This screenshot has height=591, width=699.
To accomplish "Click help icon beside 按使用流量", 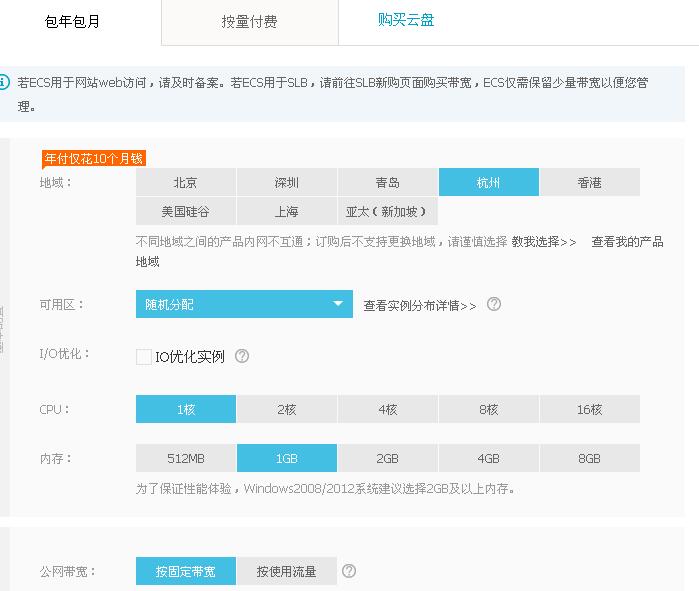I will (349, 571).
